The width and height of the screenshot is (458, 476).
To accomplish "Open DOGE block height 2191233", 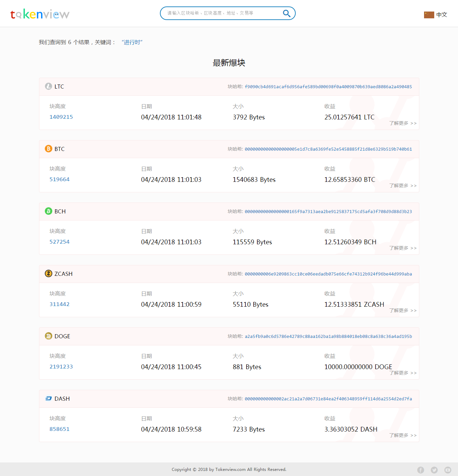I will click(61, 367).
